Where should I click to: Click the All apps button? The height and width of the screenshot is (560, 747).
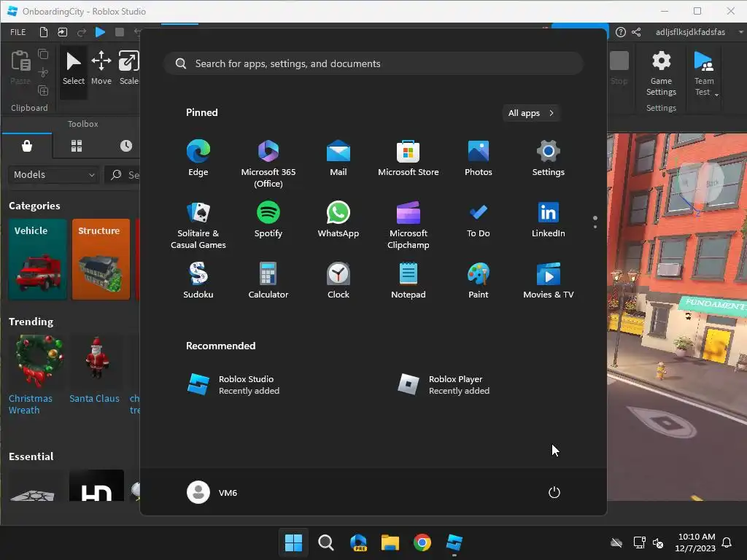531,113
